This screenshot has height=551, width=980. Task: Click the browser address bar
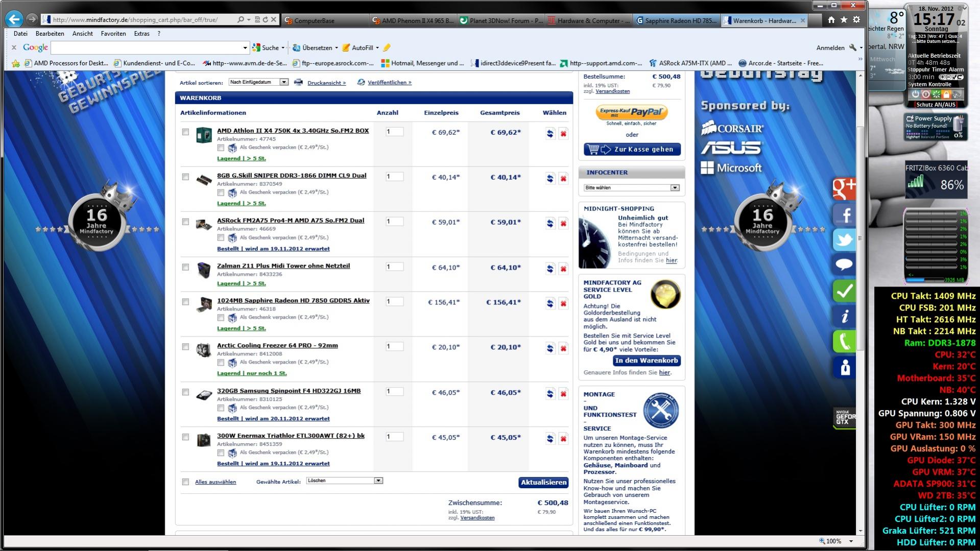click(138, 20)
